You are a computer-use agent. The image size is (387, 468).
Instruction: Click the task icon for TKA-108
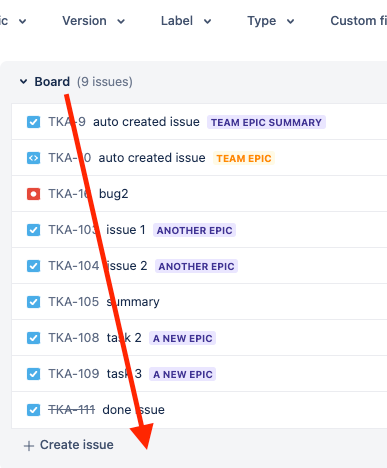coord(33,338)
